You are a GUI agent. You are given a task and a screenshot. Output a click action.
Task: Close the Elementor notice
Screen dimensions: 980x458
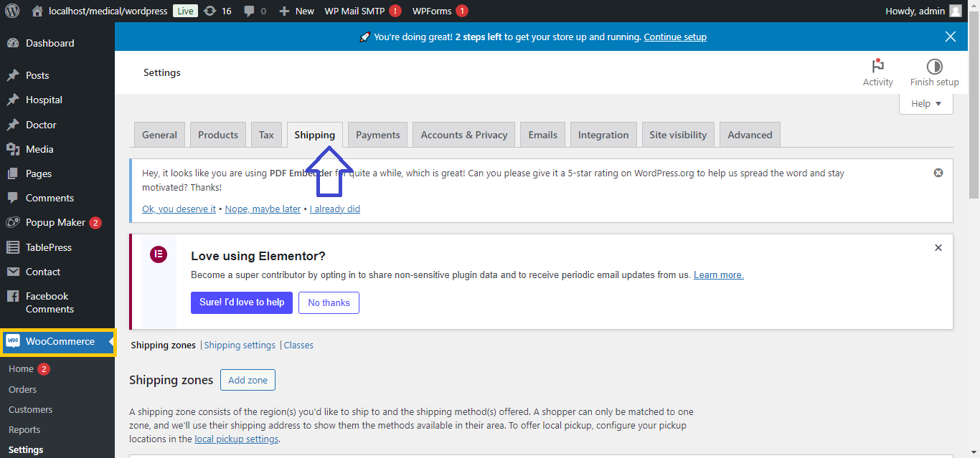pos(938,247)
